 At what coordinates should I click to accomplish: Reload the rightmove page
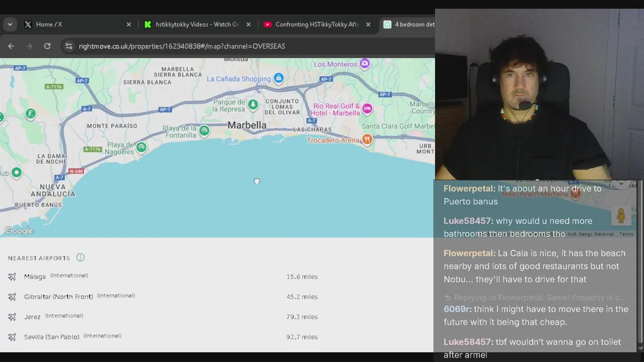click(47, 46)
